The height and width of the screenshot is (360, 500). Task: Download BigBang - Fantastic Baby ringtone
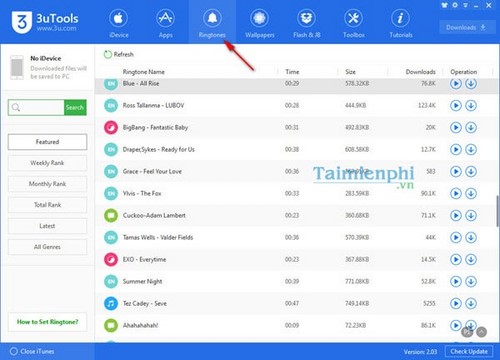click(471, 128)
